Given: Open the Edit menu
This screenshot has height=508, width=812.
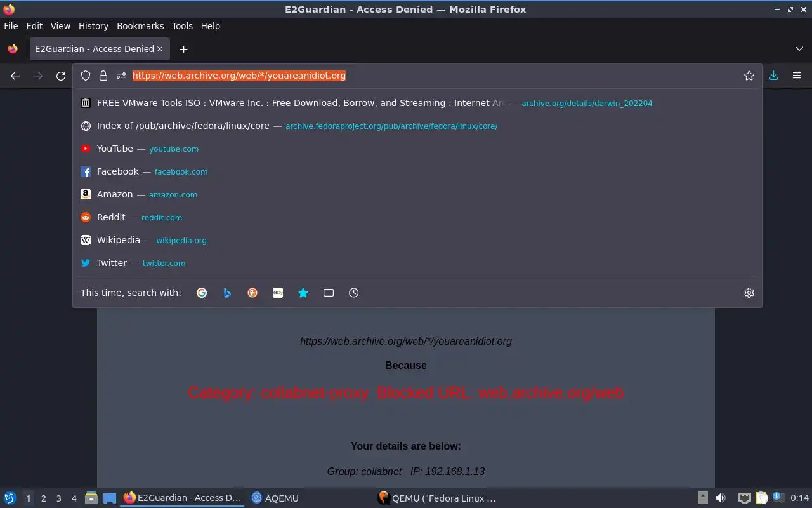Looking at the screenshot, I should coord(34,26).
